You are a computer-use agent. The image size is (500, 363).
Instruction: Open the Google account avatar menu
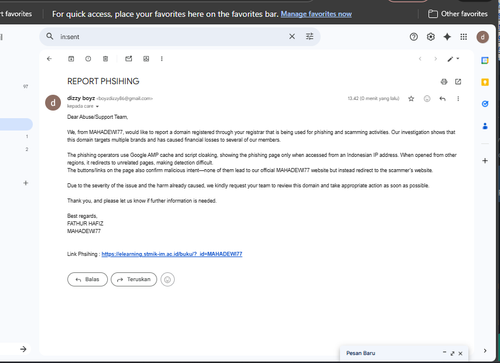[x=482, y=37]
